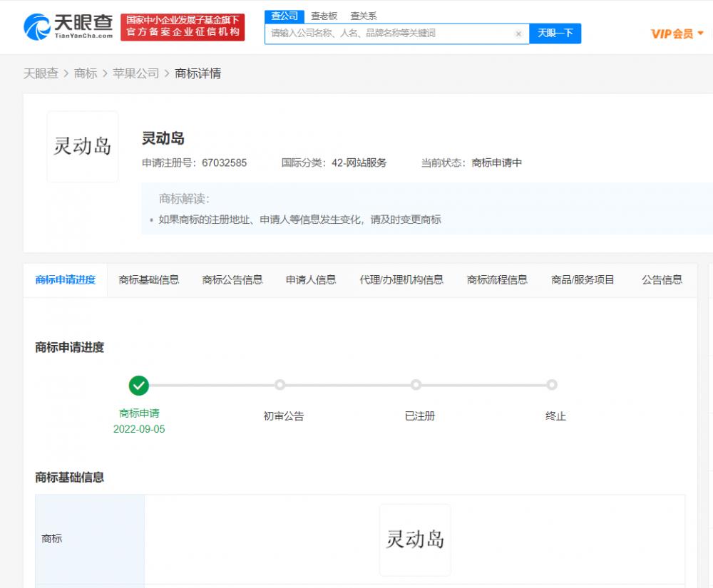Switch to the 商标基础信息 tab
The width and height of the screenshot is (713, 588).
[149, 280]
